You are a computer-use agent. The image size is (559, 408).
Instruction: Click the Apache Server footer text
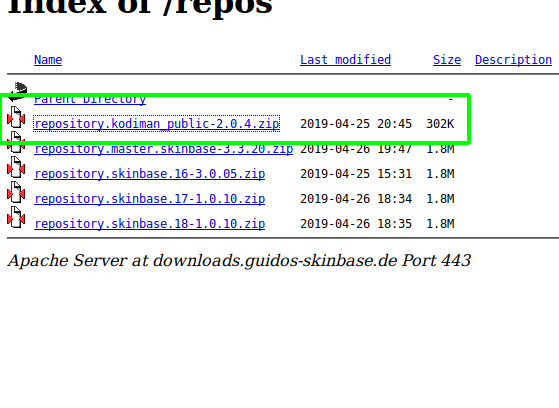click(x=239, y=261)
